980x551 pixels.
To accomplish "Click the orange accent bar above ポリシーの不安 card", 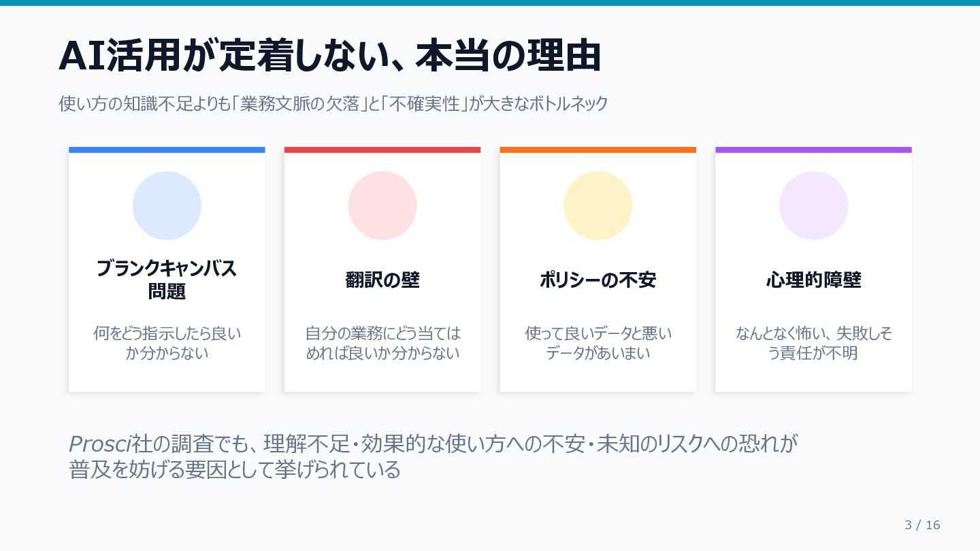I will point(598,150).
